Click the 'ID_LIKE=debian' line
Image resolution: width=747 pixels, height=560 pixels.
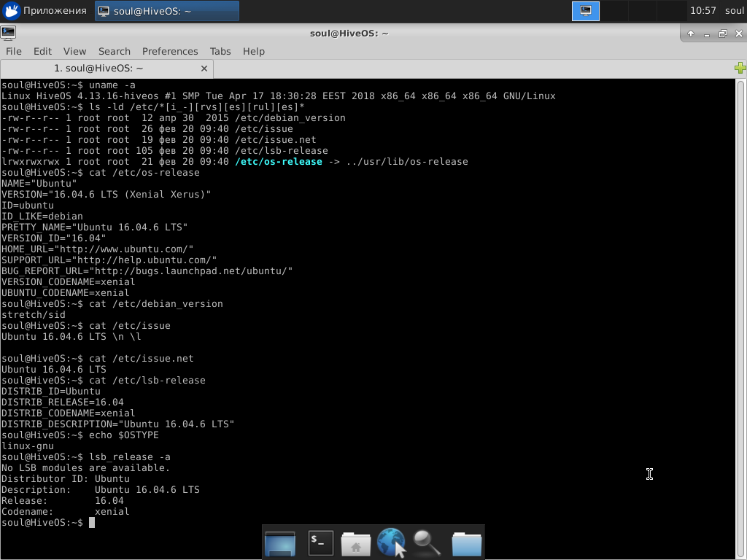[42, 217]
